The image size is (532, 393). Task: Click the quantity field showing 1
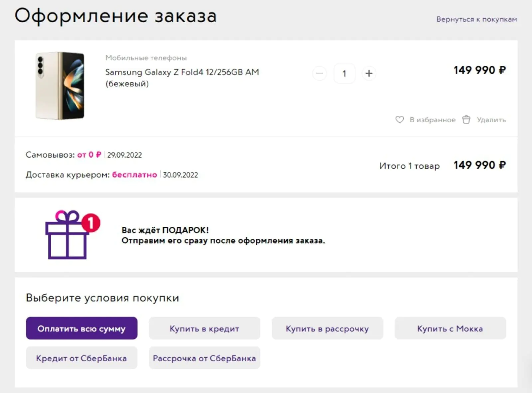[344, 73]
